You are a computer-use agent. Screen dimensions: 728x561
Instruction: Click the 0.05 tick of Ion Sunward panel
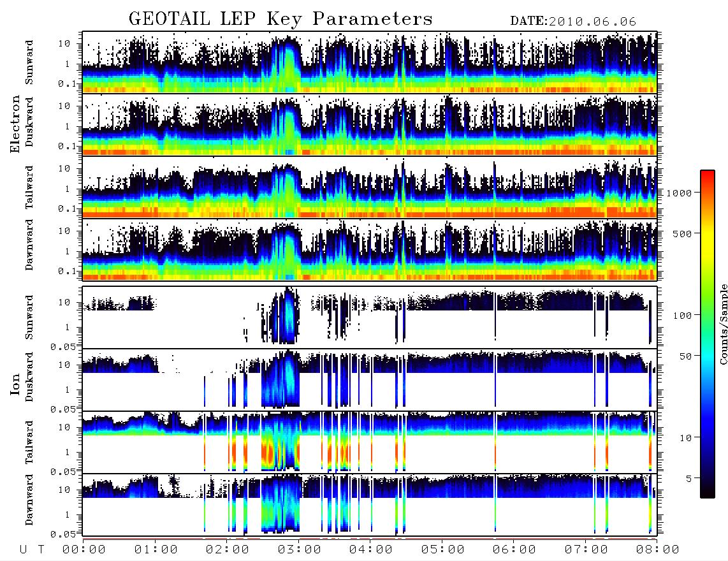63,347
